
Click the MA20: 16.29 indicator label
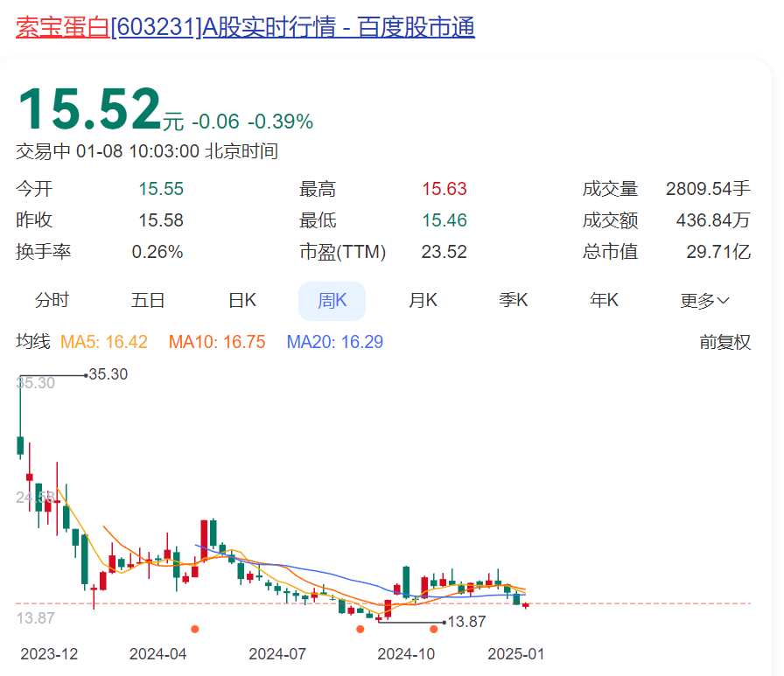coord(335,342)
